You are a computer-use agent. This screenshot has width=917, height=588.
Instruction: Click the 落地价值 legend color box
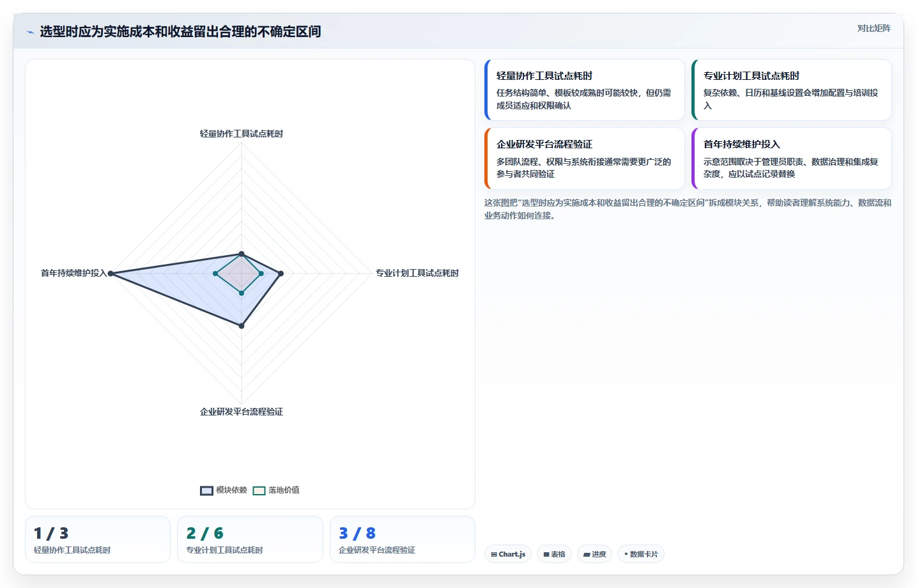point(259,491)
